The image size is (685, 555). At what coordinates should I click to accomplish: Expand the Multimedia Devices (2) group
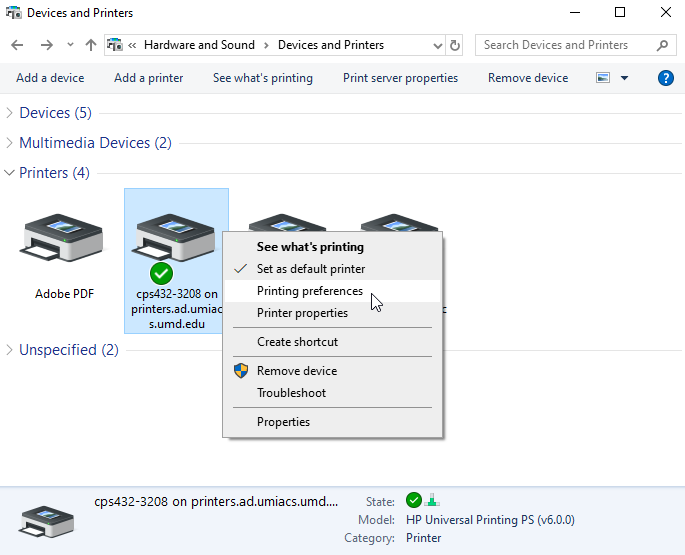point(10,143)
